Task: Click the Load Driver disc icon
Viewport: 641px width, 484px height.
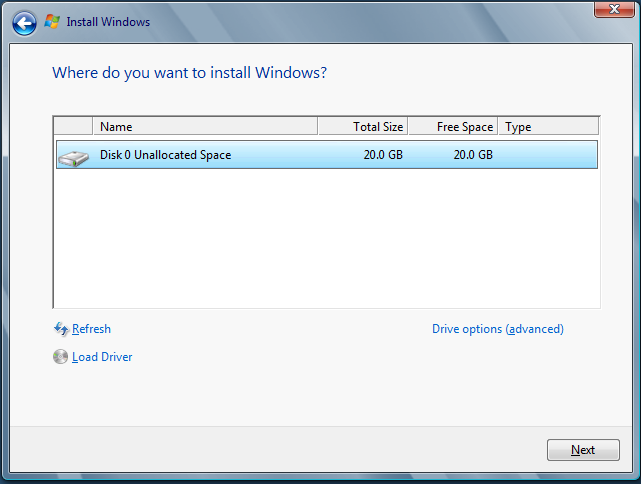Action: pos(61,356)
